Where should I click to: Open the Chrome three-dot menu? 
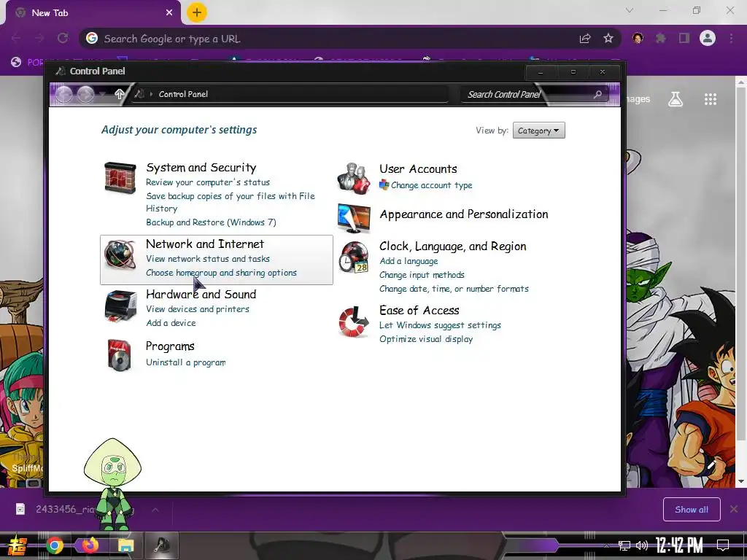click(x=731, y=39)
